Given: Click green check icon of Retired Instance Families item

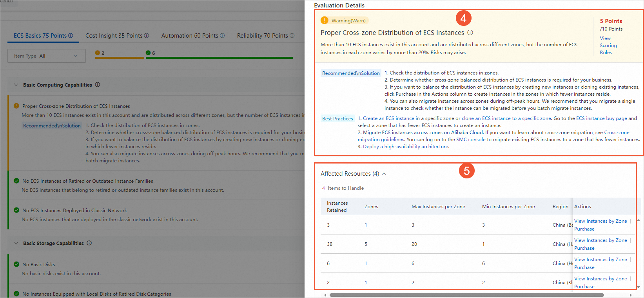Looking at the screenshot, I should (16, 181).
